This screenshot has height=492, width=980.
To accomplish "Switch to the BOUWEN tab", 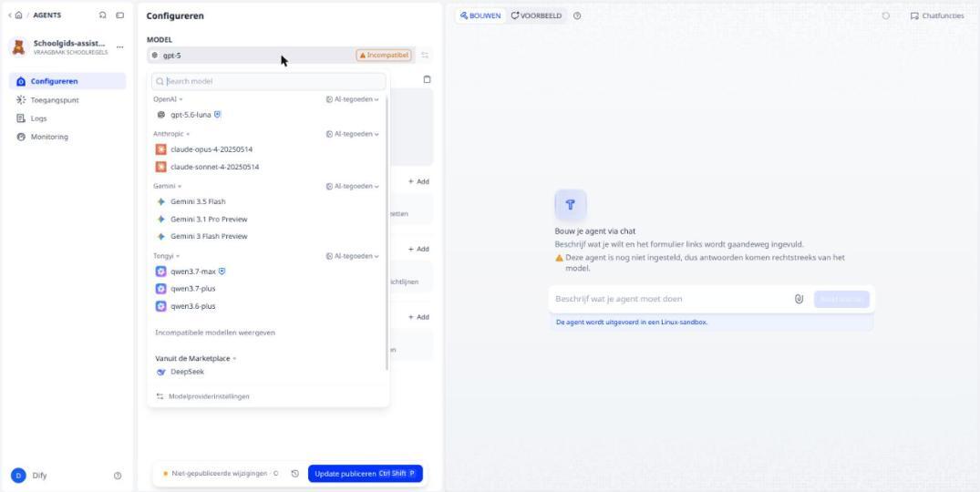I will [x=480, y=15].
